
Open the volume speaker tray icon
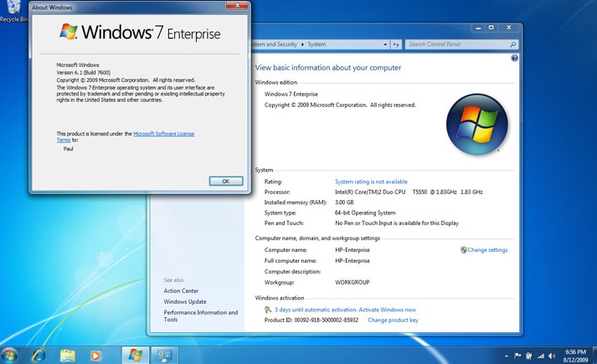(x=552, y=356)
